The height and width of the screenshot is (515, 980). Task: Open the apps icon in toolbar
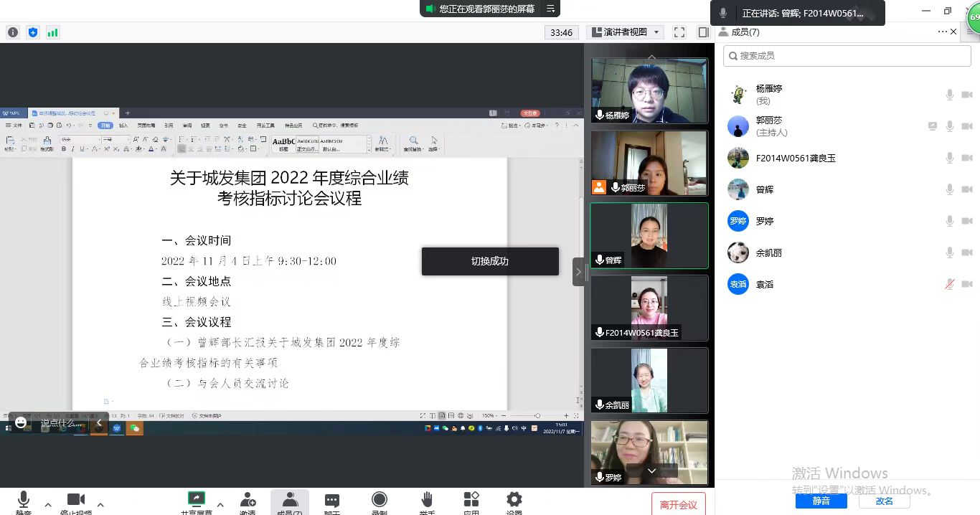tap(471, 500)
